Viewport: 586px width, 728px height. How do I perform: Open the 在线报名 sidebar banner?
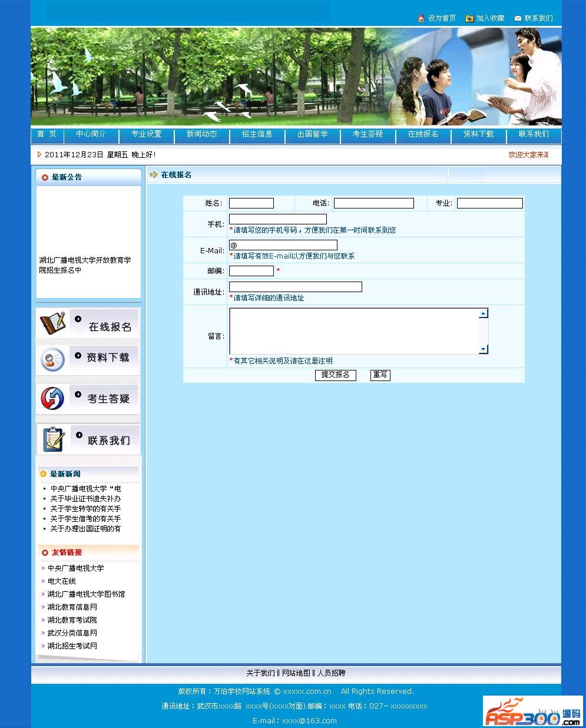click(88, 324)
